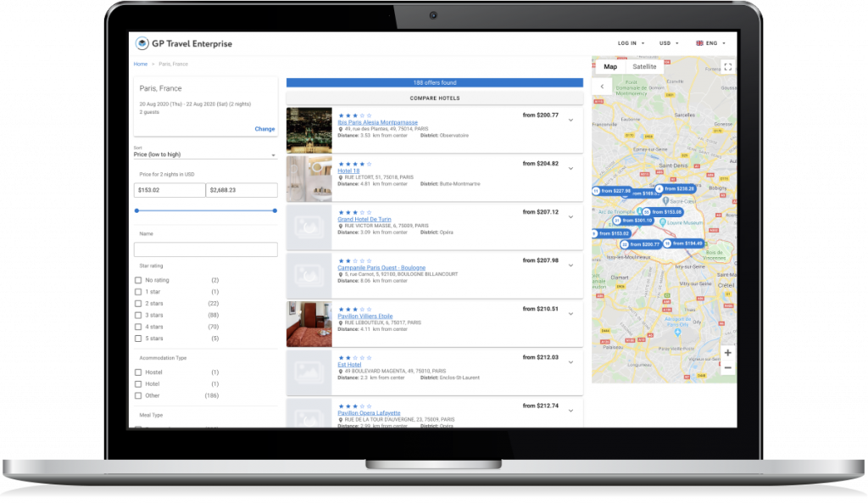Click the British flag language icon
868x504 pixels.
tap(699, 42)
